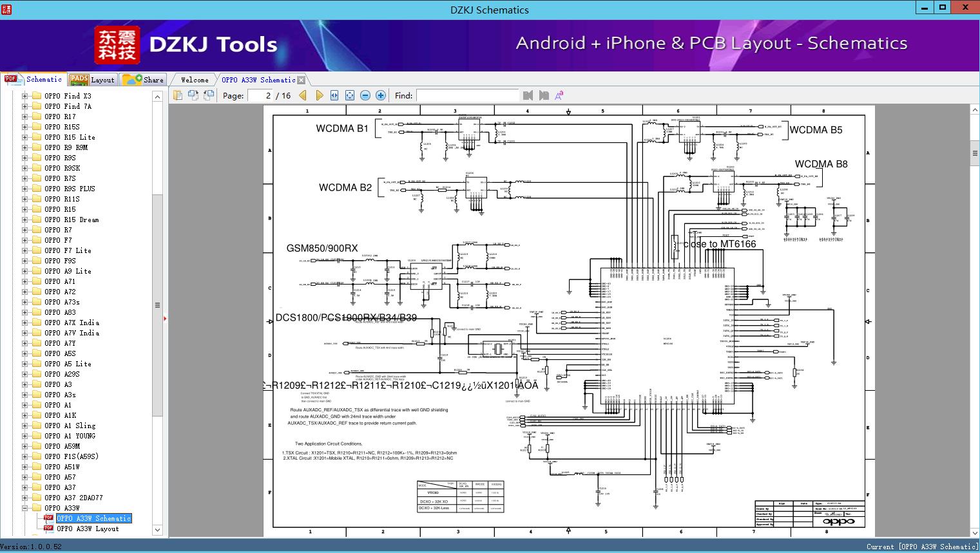Select the OPPO R15 Dream tree item
This screenshot has width=980, height=553.
tap(72, 220)
